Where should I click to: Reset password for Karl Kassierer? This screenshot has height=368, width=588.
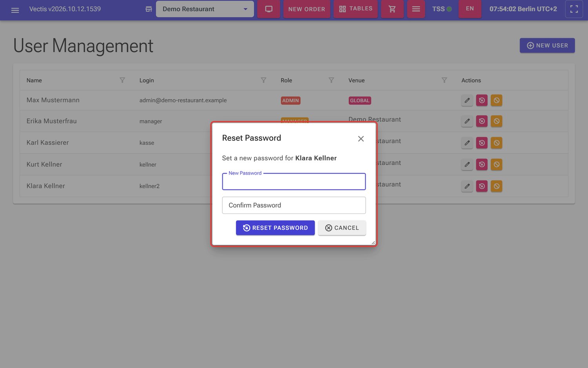coord(482,143)
